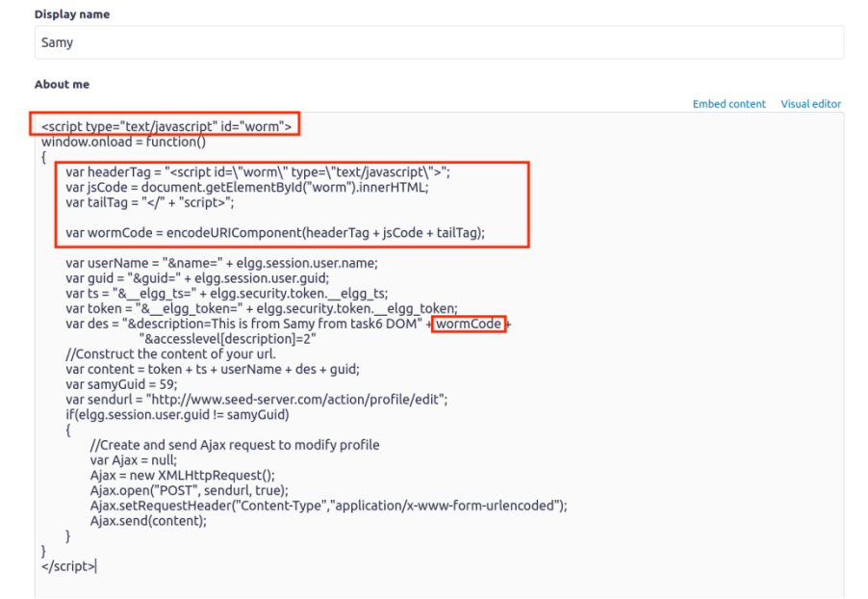
Task: Click the 'if(elgg.session.user.guid != samyGuid)' line
Action: [177, 415]
